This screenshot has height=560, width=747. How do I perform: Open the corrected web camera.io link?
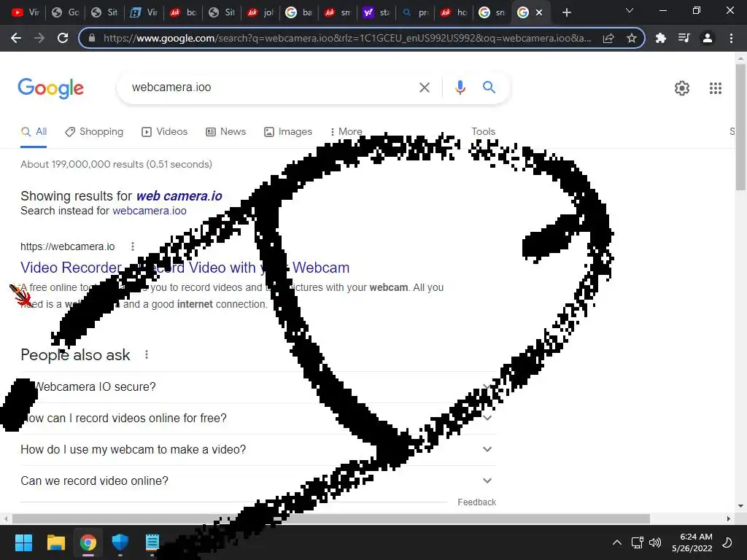tap(179, 195)
